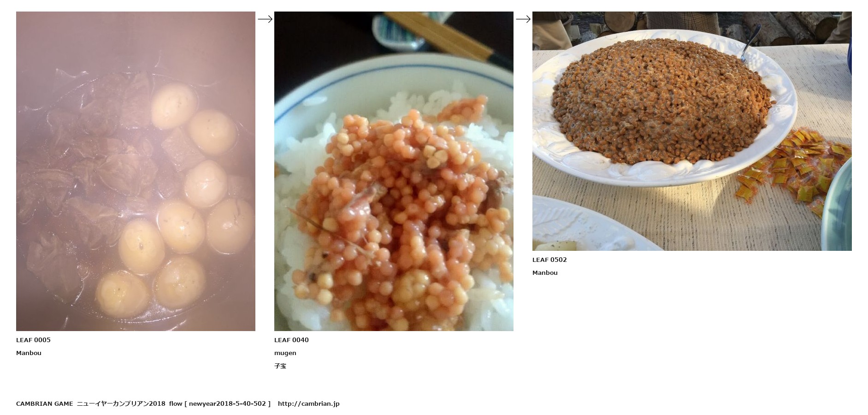Click the 子宝 caption text
The width and height of the screenshot is (868, 415).
pos(280,366)
